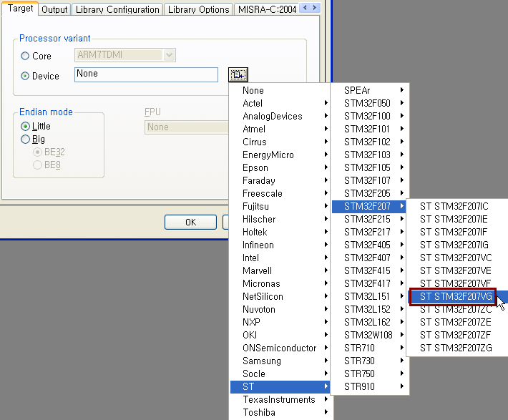Select device ST STM32F207VE

point(457,270)
